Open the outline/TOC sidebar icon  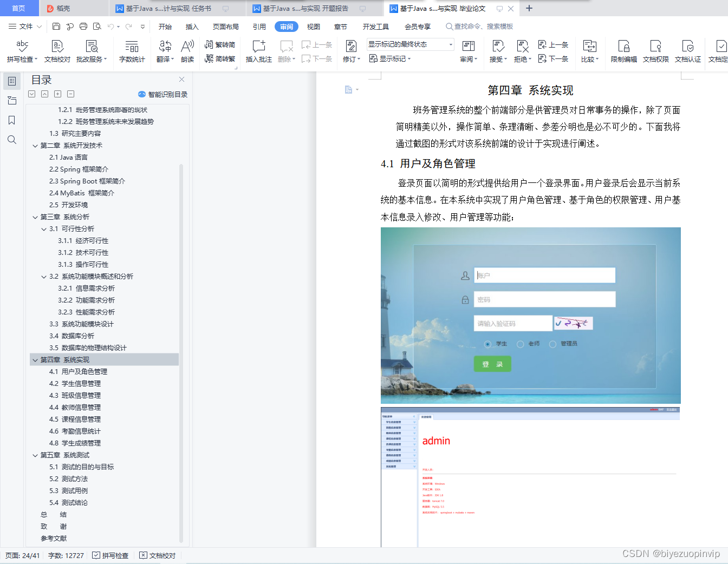[12, 81]
